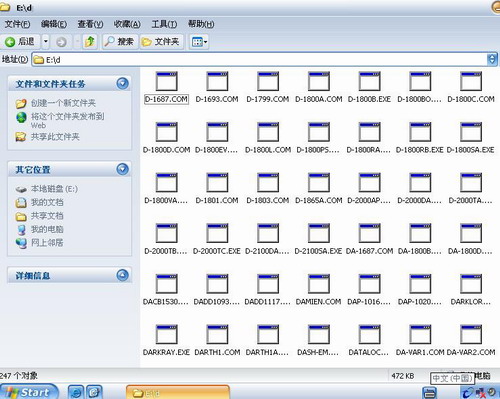Select the D-186SA.COM file icon

(319, 182)
